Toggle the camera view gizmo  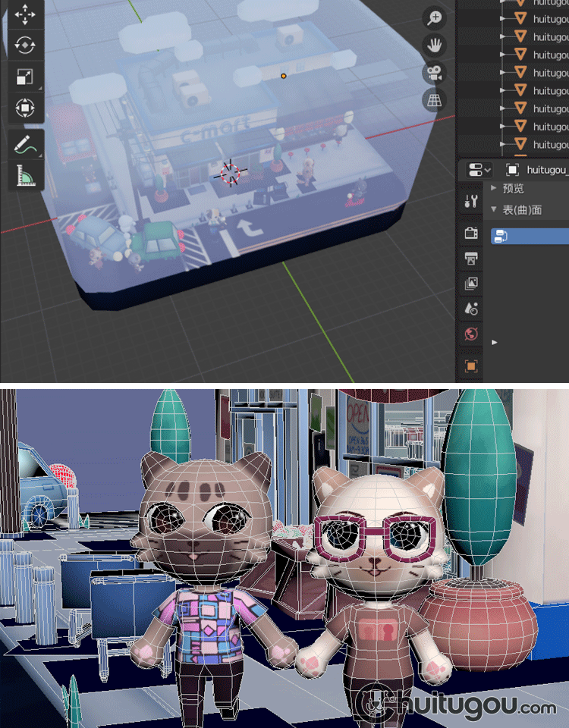pos(434,73)
